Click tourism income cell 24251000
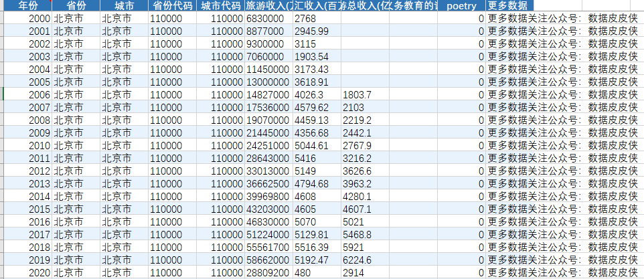The image size is (644, 279). point(268,146)
